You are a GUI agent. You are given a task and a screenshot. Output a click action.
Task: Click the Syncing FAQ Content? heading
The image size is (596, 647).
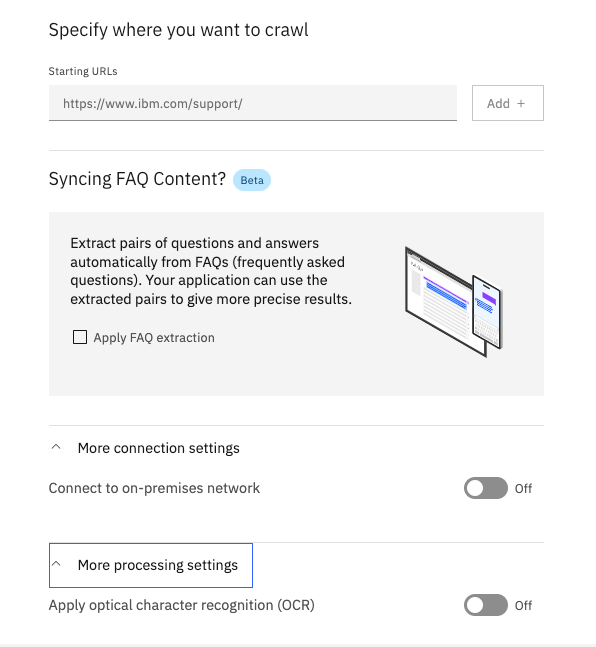[x=137, y=179]
